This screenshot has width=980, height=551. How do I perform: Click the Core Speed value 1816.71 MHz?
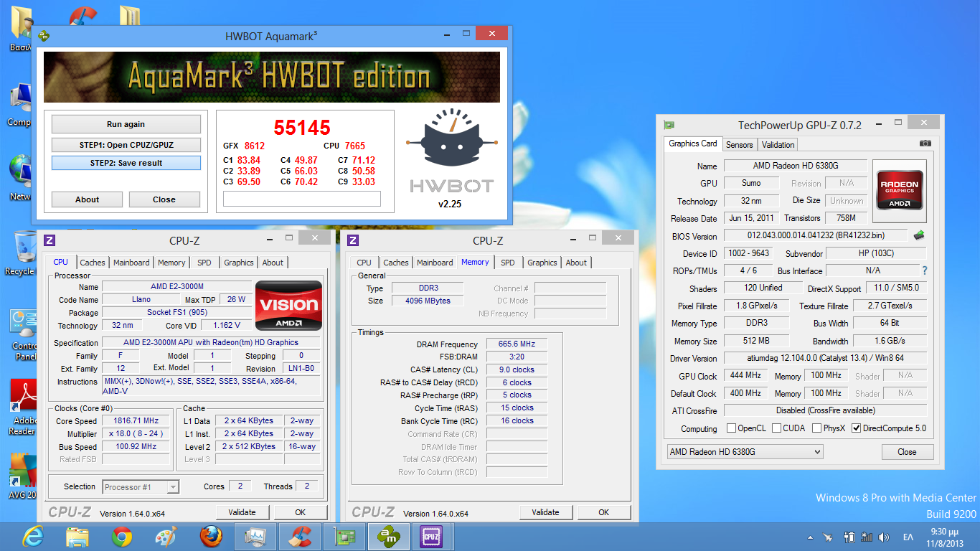tap(136, 421)
